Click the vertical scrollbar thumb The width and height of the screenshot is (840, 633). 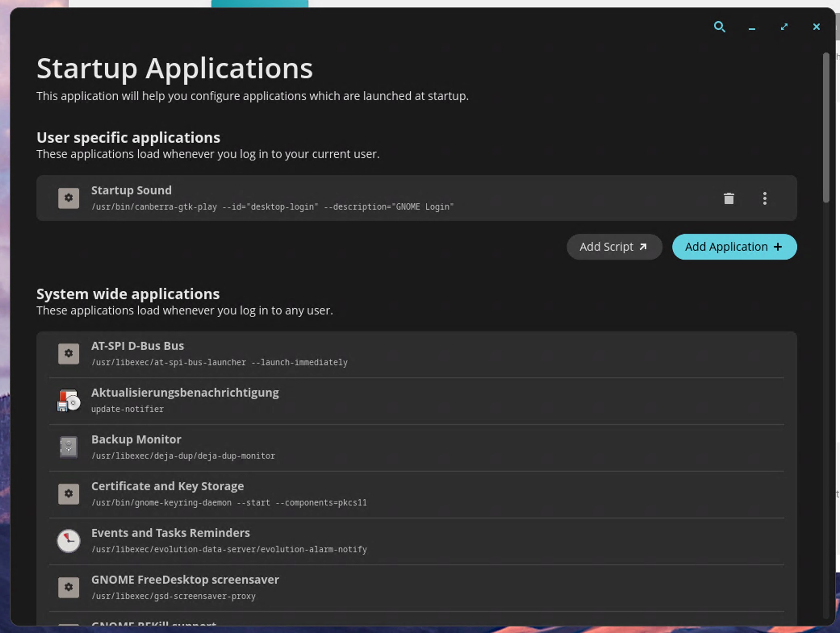click(x=826, y=127)
